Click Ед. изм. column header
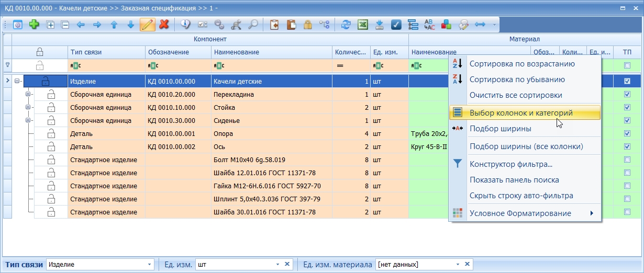The image size is (644, 273). click(389, 52)
